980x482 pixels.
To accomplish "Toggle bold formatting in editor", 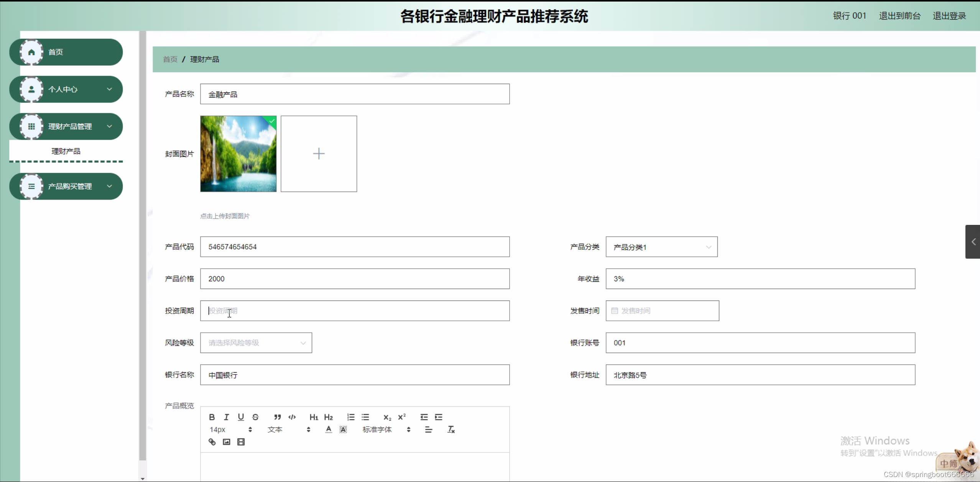I will tap(212, 417).
